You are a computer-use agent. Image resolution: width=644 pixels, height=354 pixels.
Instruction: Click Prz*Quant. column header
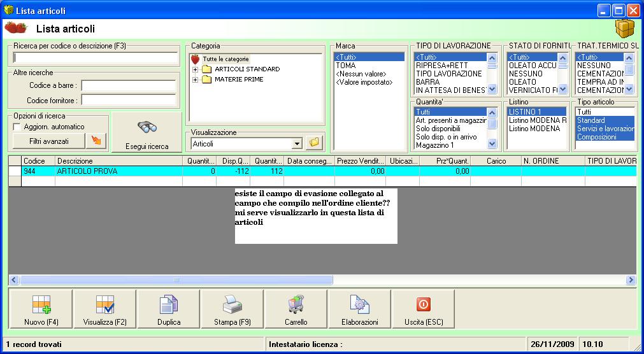pos(445,161)
